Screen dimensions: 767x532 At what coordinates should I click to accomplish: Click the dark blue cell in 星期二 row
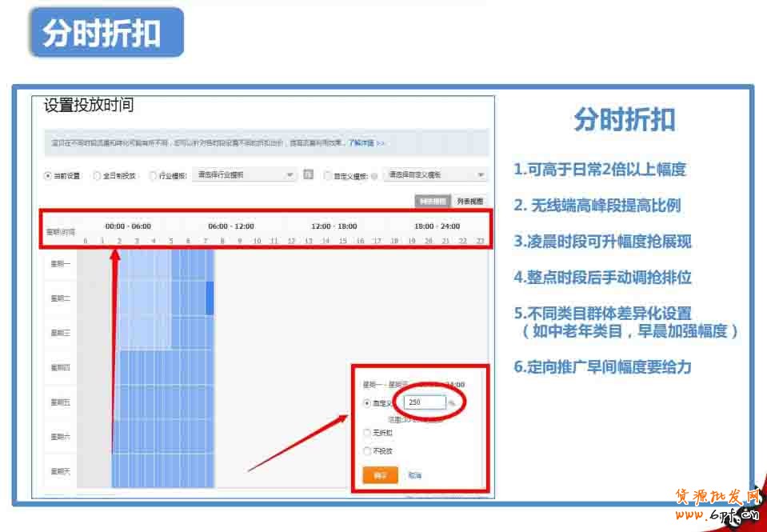coord(210,298)
